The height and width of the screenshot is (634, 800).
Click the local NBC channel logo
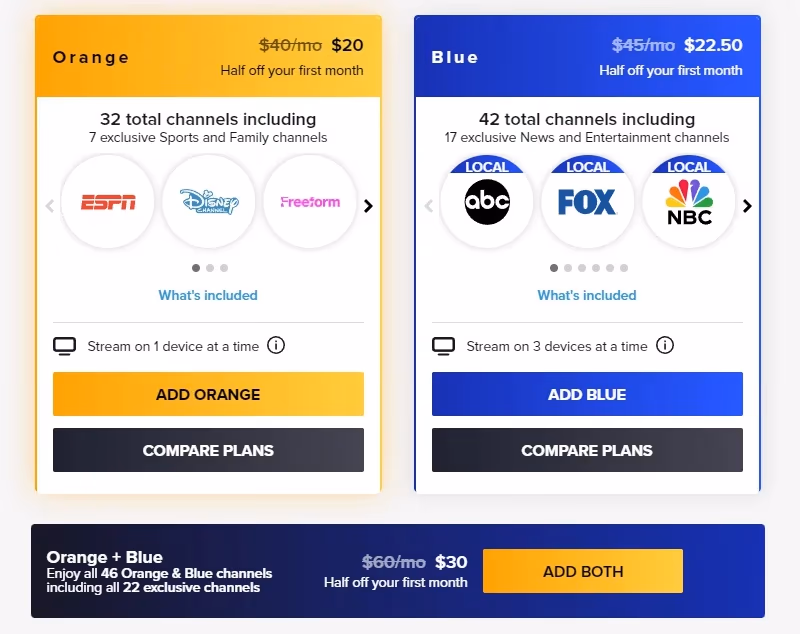pyautogui.click(x=688, y=202)
